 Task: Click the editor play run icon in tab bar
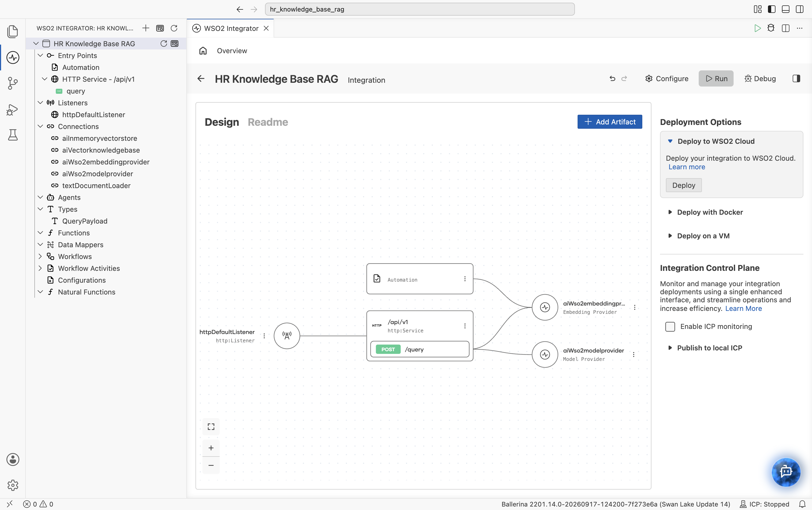point(757,28)
